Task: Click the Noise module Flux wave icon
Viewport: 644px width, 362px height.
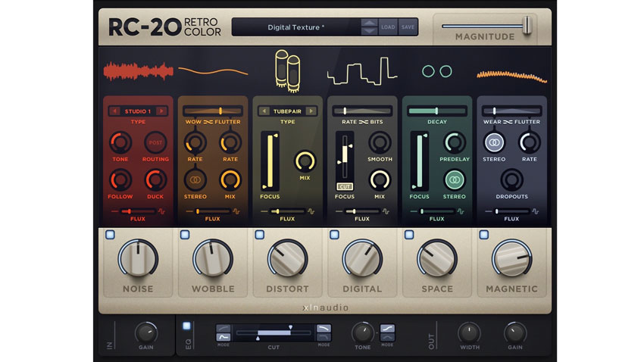Action: (x=161, y=211)
